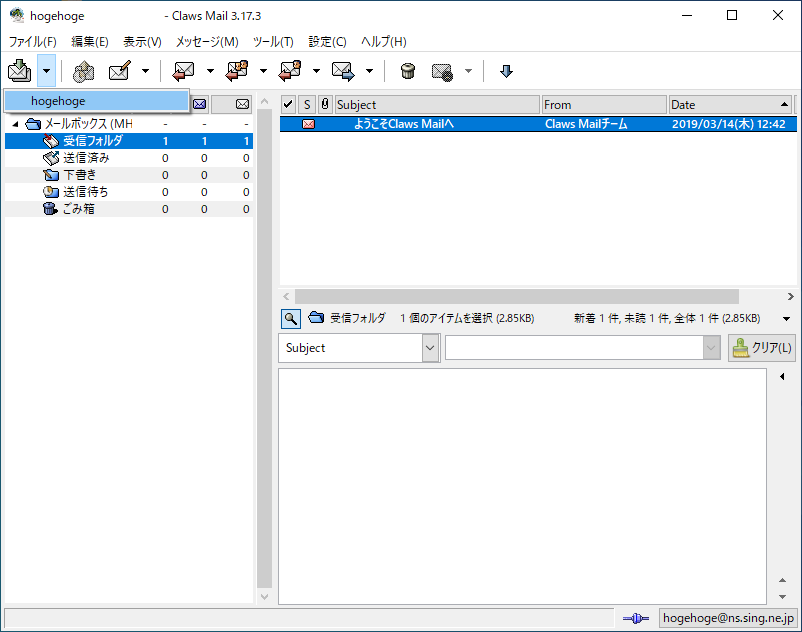The image size is (802, 632).
Task: Mark message as spam via toolbar icon
Action: point(442,71)
